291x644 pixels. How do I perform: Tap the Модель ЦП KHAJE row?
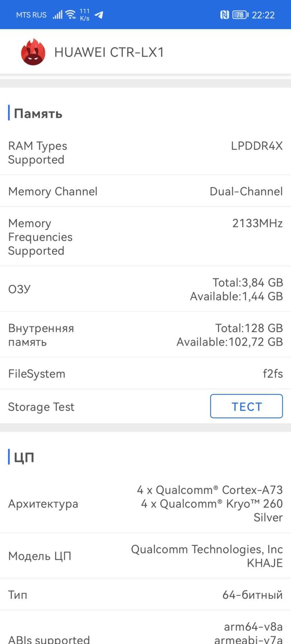click(x=145, y=556)
